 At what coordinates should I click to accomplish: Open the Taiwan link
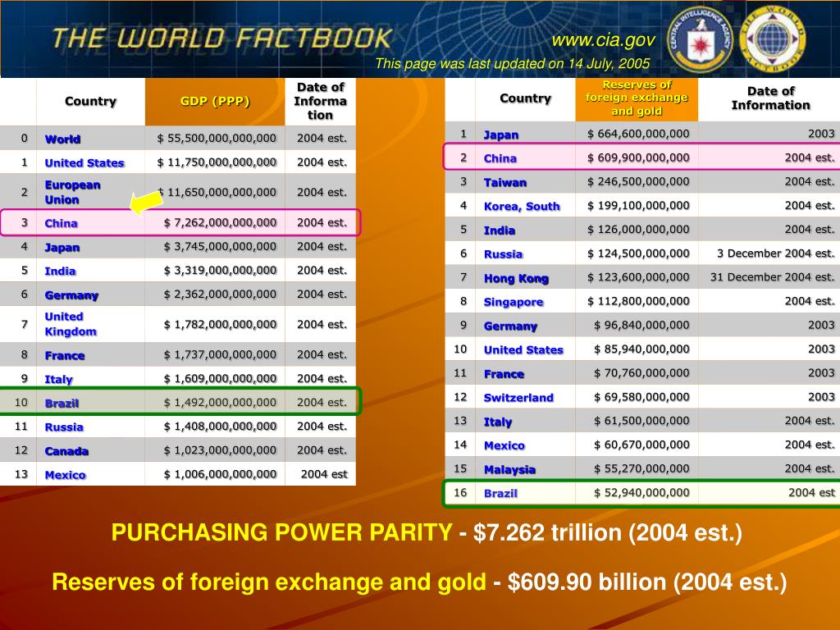coord(504,183)
